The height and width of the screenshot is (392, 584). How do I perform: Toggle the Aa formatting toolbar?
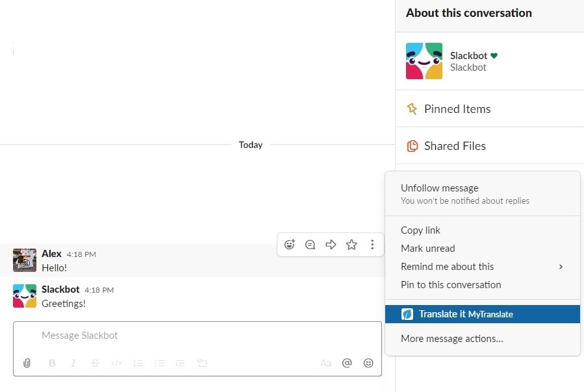click(325, 363)
